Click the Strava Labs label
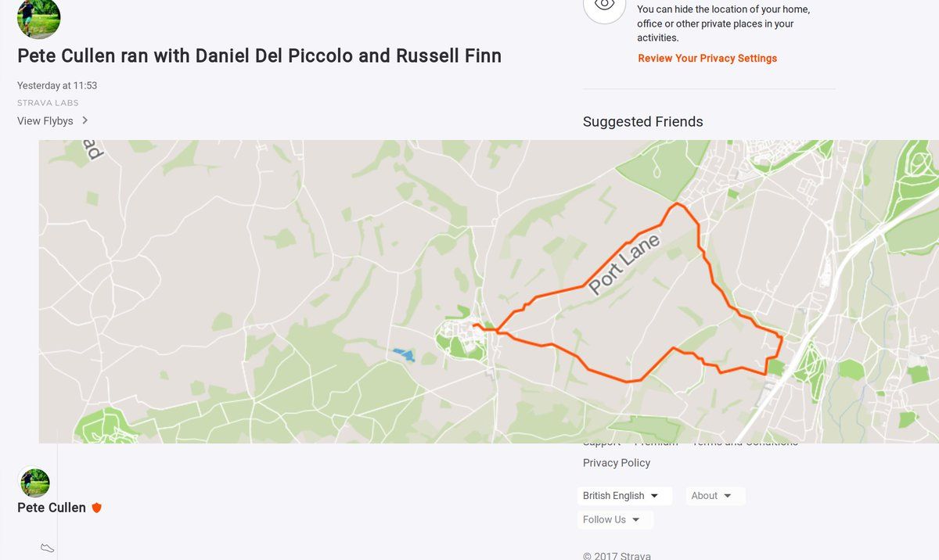This screenshot has height=560, width=939. pyautogui.click(x=48, y=102)
